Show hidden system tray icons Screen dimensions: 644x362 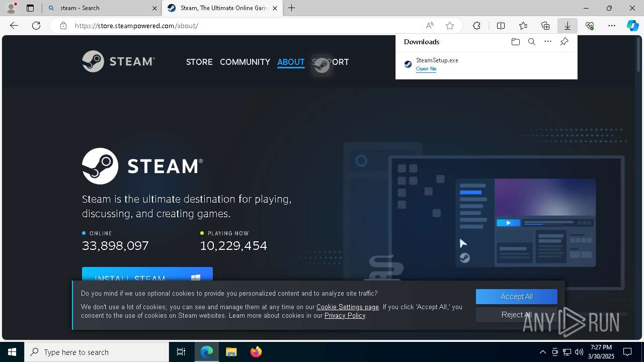543,352
